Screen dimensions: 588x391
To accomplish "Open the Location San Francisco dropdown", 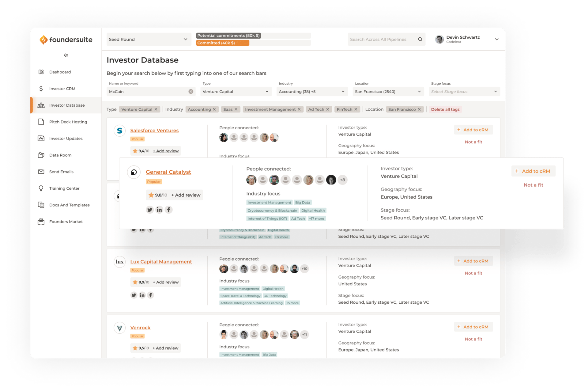I will pyautogui.click(x=388, y=92).
